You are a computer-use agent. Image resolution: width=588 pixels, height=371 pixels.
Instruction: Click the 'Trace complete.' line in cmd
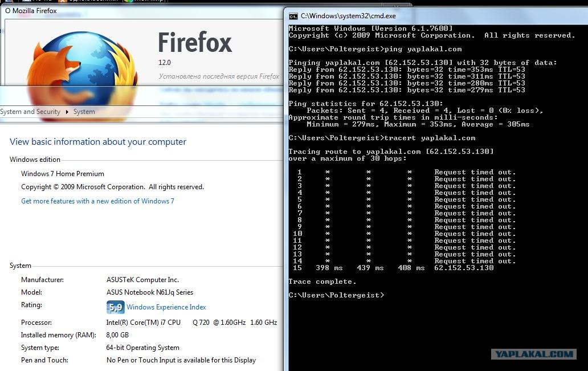322,282
